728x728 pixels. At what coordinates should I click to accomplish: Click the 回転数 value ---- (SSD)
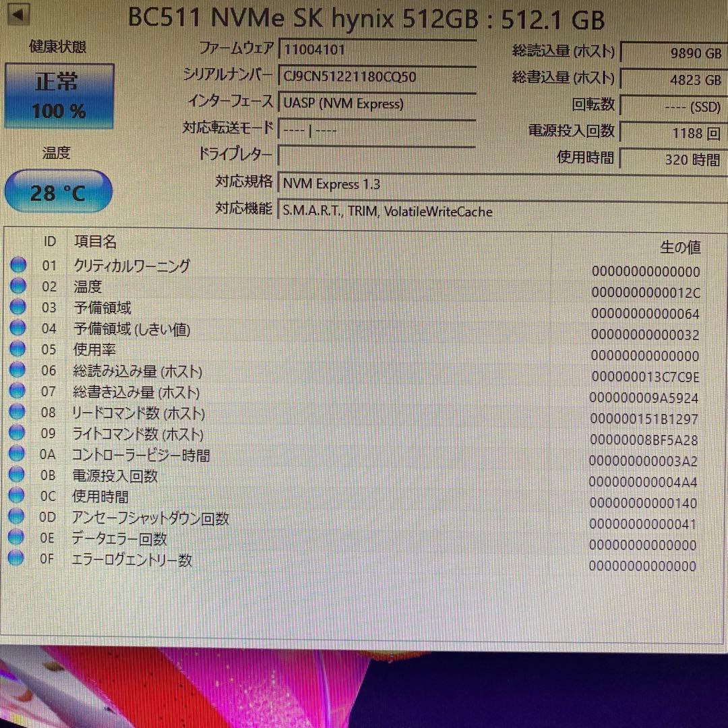pos(673,107)
